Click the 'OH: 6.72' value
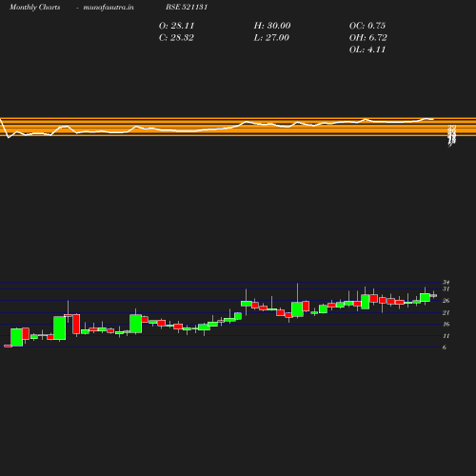This screenshot has height=476, width=476. pos(368,37)
